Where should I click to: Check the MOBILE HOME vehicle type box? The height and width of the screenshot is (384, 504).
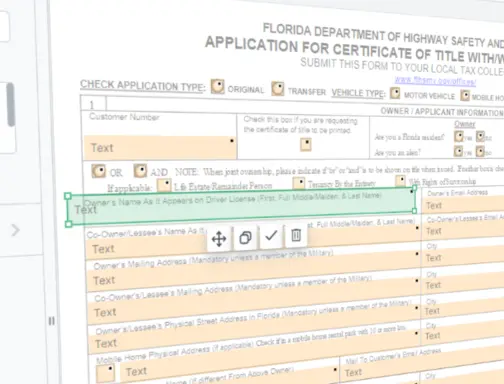[x=465, y=96]
